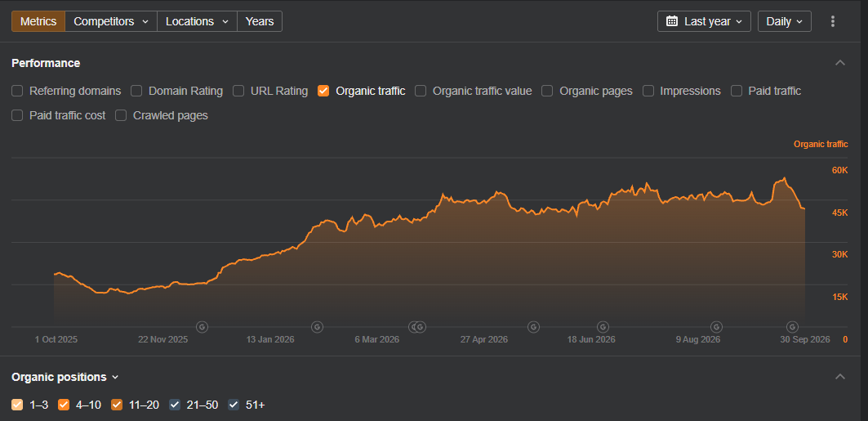The height and width of the screenshot is (421, 868).
Task: Click Google update marker above 9 Aug 2026
Action: (716, 327)
